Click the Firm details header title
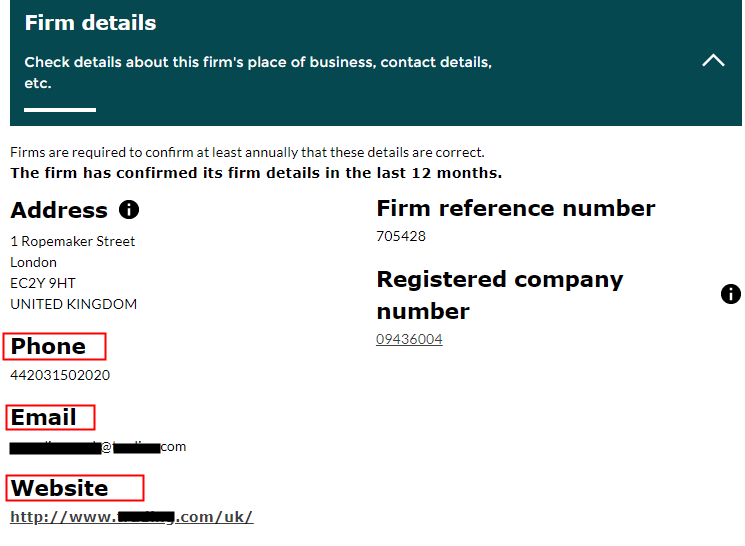This screenshot has height=546, width=745. click(x=90, y=22)
